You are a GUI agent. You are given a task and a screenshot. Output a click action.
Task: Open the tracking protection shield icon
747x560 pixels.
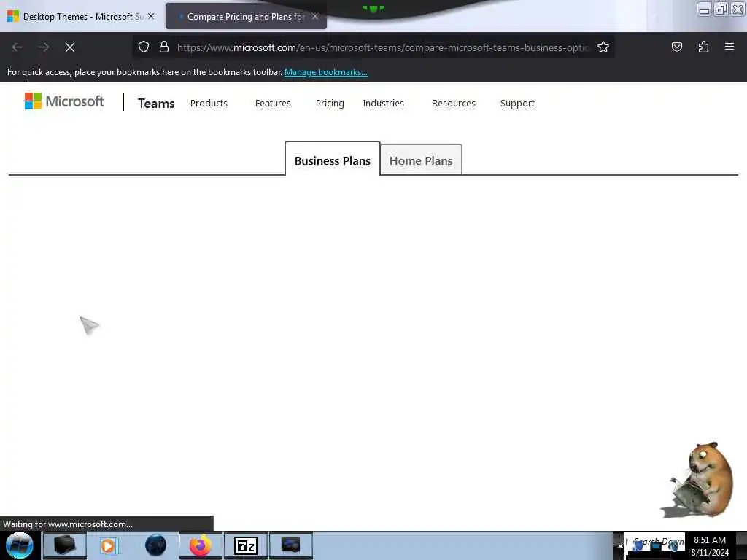point(144,47)
